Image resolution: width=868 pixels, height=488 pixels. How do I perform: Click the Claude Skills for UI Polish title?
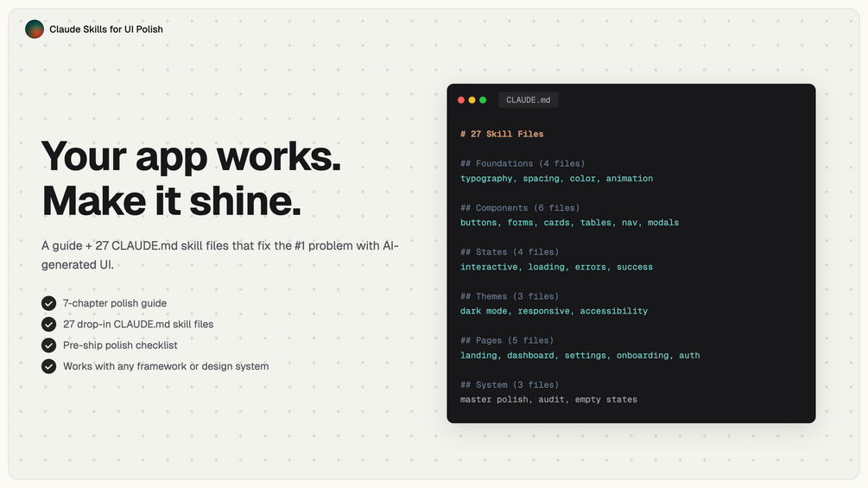pyautogui.click(x=106, y=29)
